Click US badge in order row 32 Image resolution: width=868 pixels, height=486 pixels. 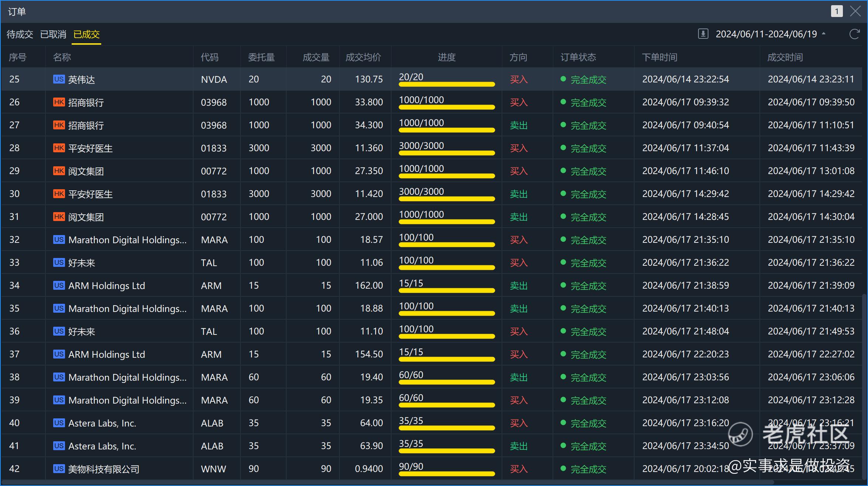point(59,239)
